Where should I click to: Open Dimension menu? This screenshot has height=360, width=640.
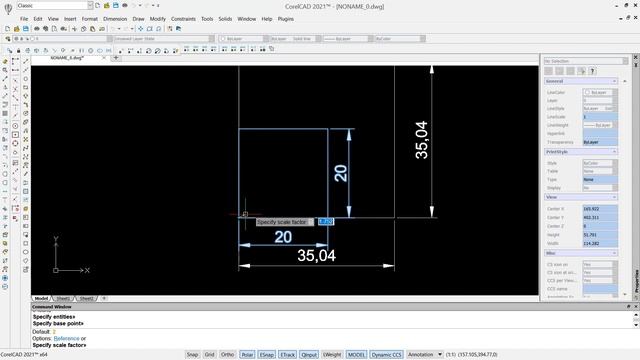(115, 19)
